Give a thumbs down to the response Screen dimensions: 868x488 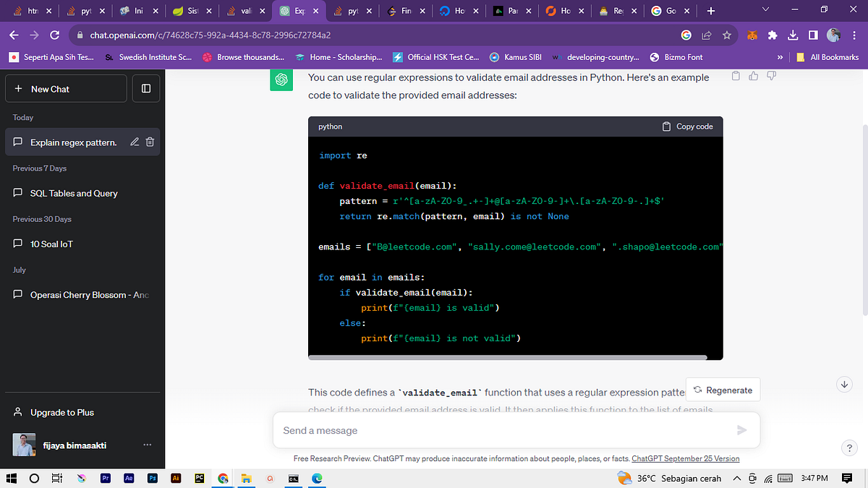pyautogui.click(x=770, y=75)
